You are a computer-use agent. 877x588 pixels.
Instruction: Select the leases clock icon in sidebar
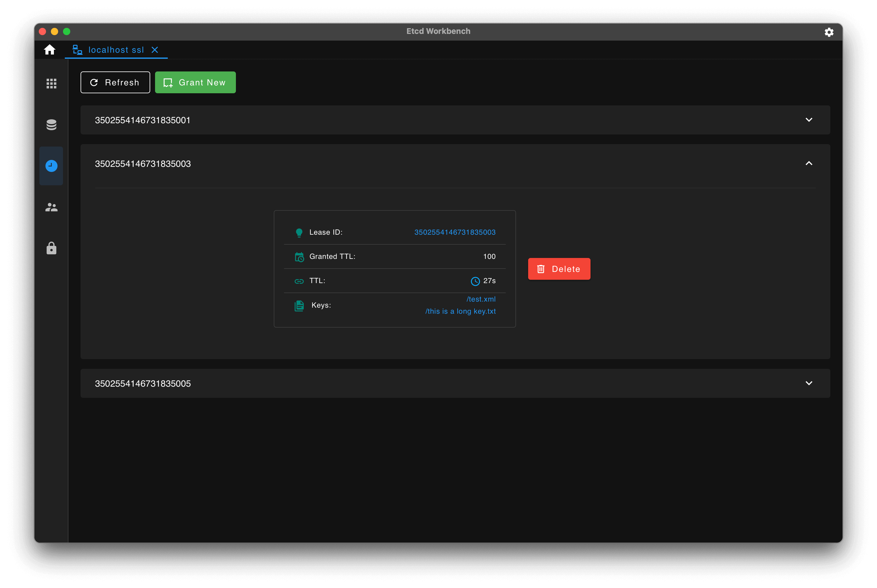pos(51,166)
